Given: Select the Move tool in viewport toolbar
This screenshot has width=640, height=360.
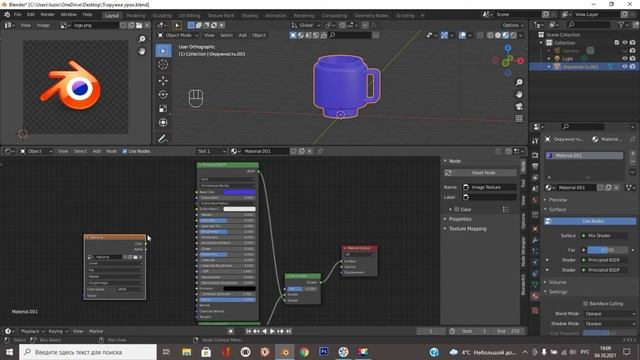Looking at the screenshot, I should [163, 80].
